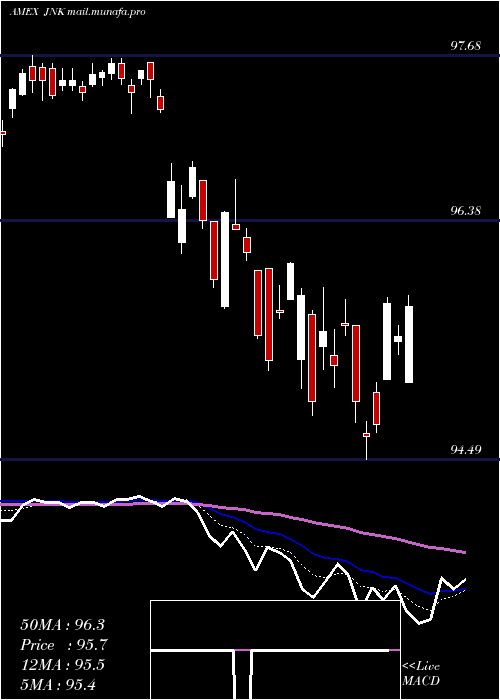Click the '<<Live MACD' label
500x700 pixels.
point(421,673)
